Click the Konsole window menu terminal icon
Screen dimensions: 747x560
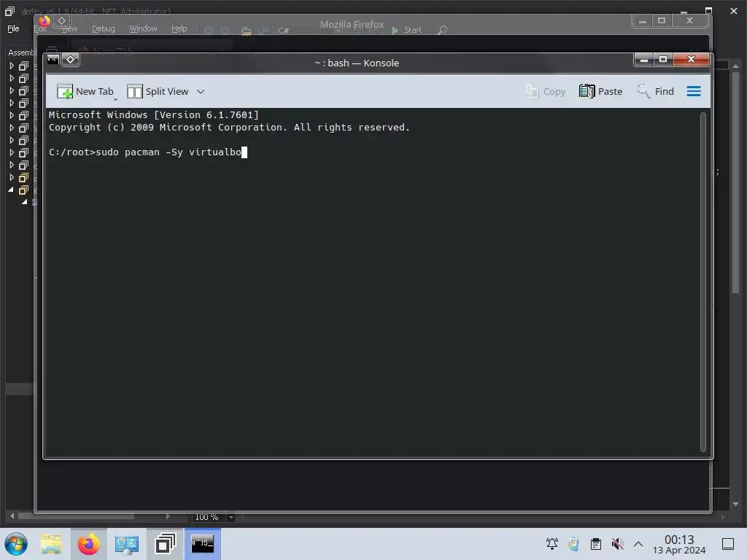point(53,60)
